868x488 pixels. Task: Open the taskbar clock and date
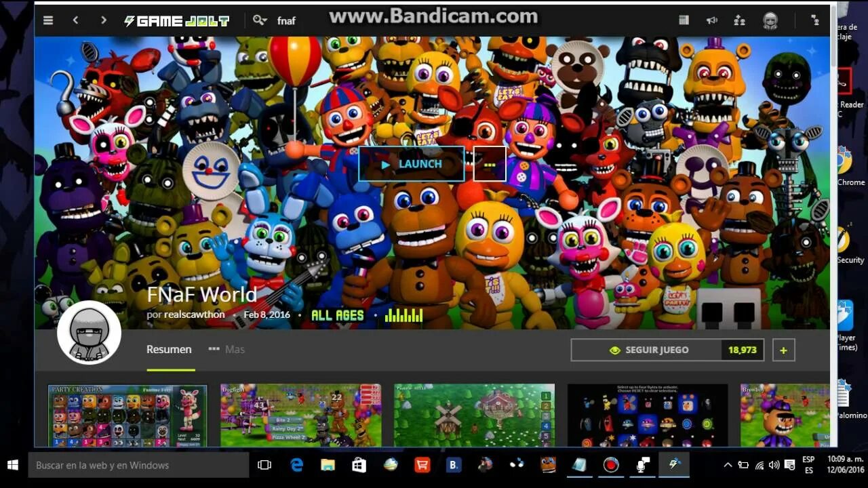tap(845, 465)
